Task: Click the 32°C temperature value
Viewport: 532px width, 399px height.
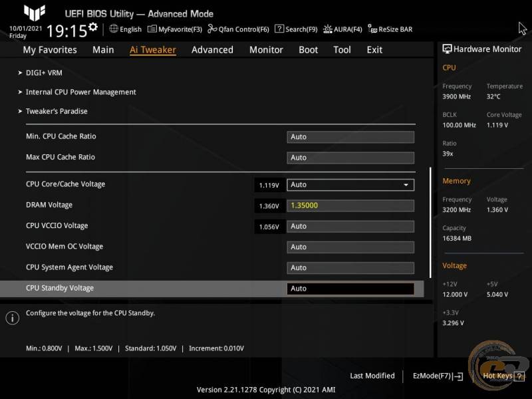Action: [x=493, y=96]
